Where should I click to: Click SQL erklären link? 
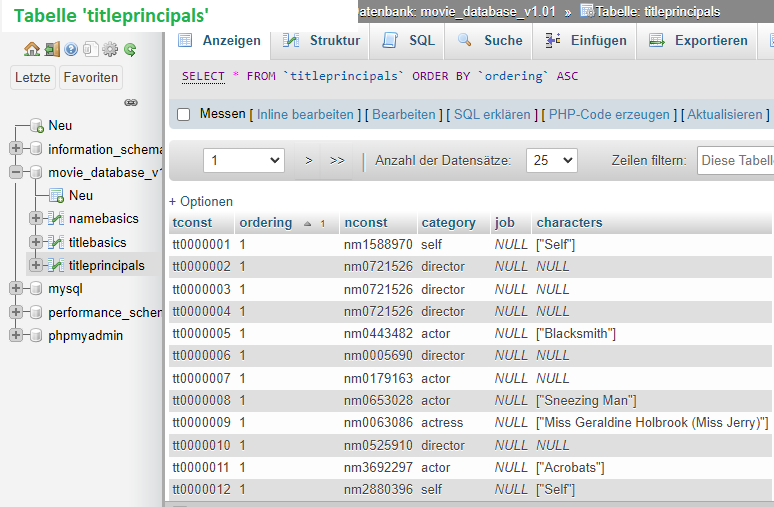(x=492, y=115)
